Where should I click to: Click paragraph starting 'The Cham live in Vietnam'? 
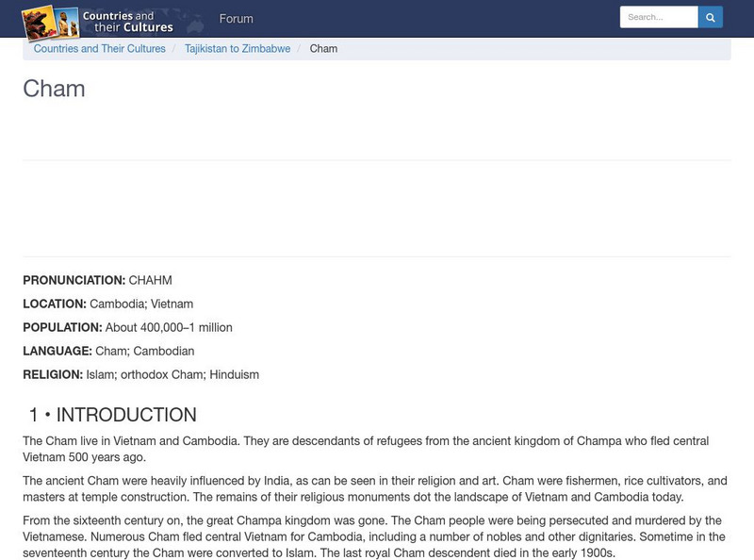(x=366, y=449)
